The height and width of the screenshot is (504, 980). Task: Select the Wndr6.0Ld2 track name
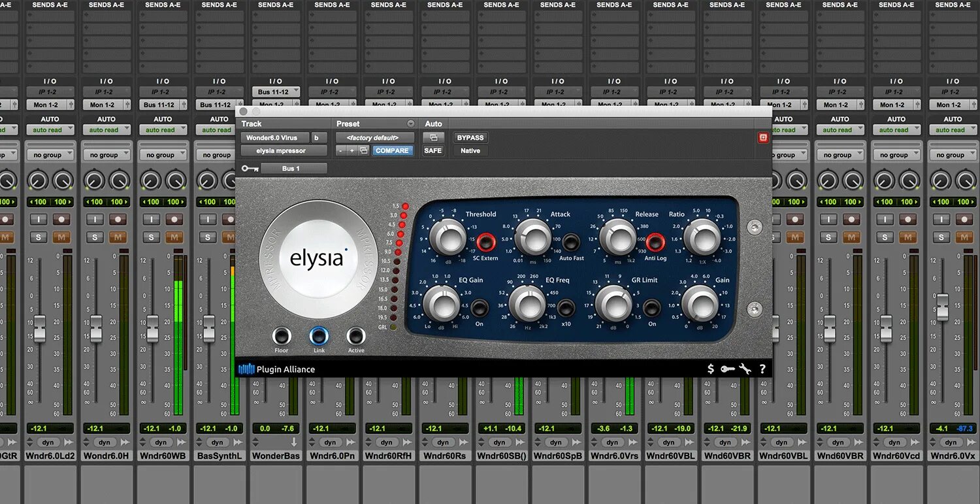50,456
